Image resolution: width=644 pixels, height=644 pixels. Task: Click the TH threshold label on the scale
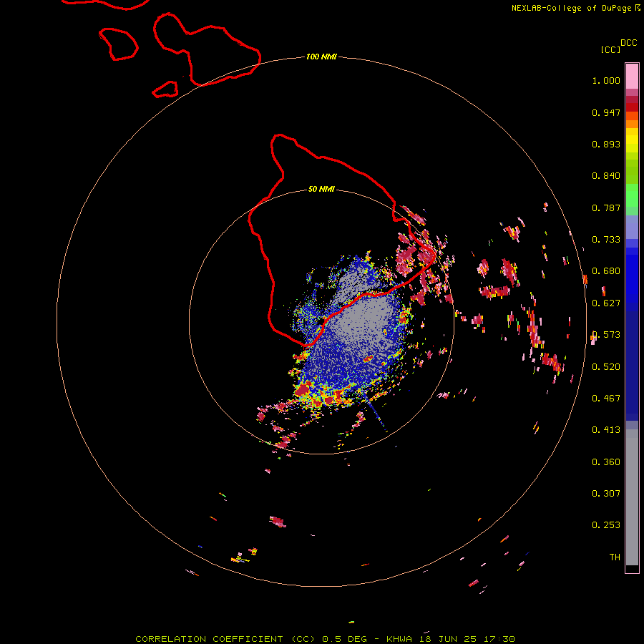(x=615, y=557)
